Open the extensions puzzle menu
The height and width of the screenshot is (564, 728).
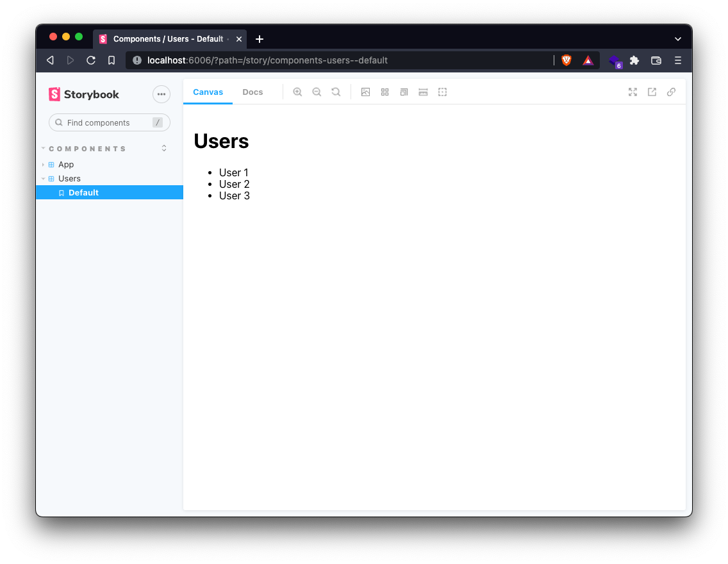pos(634,60)
